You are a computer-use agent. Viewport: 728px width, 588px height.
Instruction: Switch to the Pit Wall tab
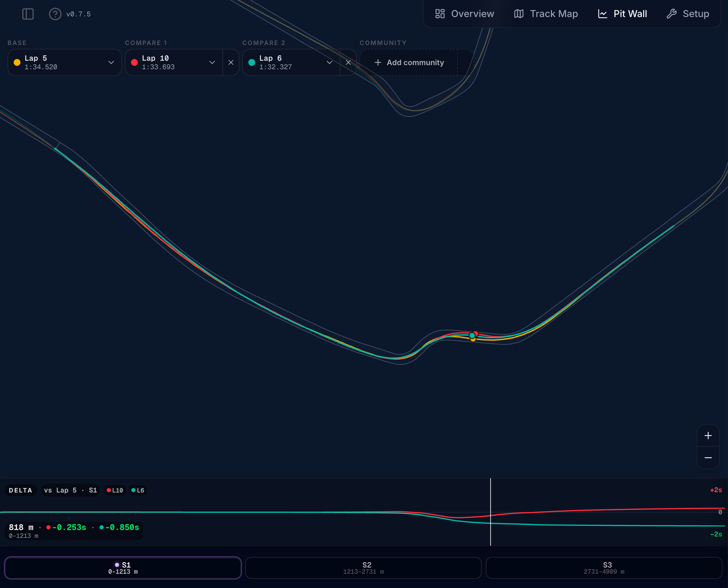pos(623,14)
